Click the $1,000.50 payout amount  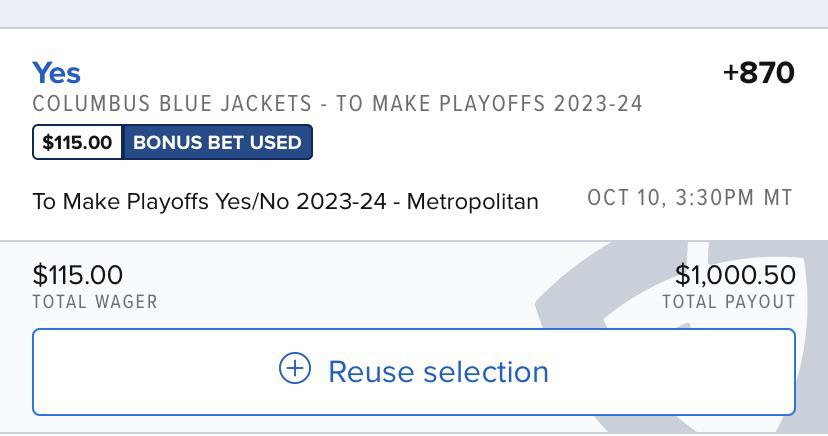[x=735, y=275]
